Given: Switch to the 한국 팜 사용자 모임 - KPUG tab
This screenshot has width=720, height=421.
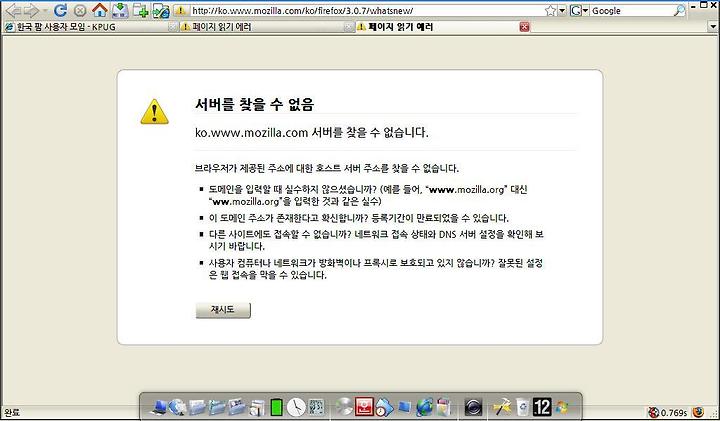Looking at the screenshot, I should coord(90,27).
